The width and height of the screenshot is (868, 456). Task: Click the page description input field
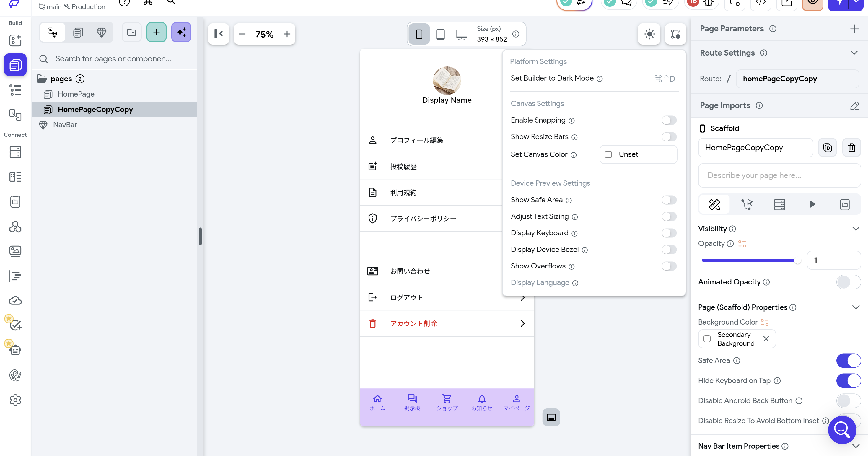click(x=779, y=175)
